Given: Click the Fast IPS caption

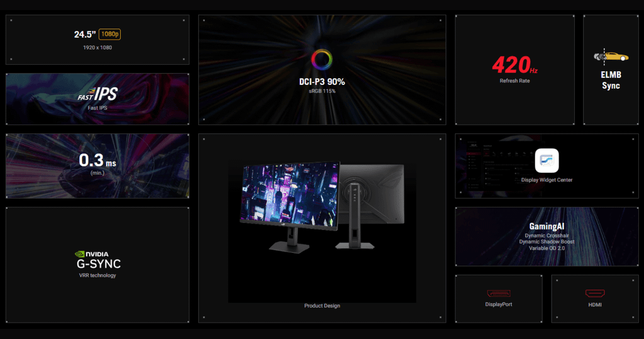Looking at the screenshot, I should [97, 108].
